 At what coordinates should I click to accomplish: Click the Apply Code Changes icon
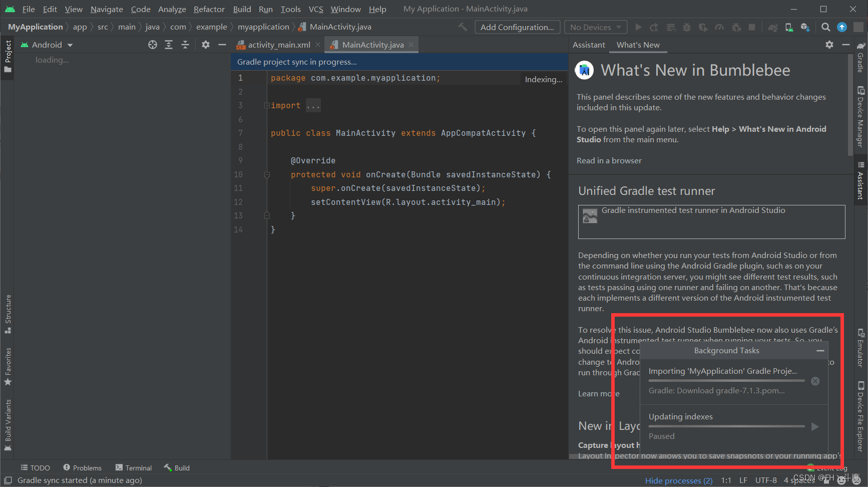pyautogui.click(x=671, y=27)
